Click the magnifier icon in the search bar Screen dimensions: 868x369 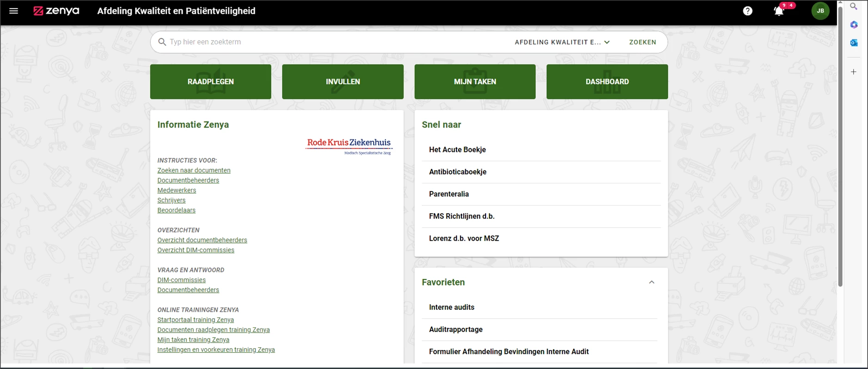162,42
